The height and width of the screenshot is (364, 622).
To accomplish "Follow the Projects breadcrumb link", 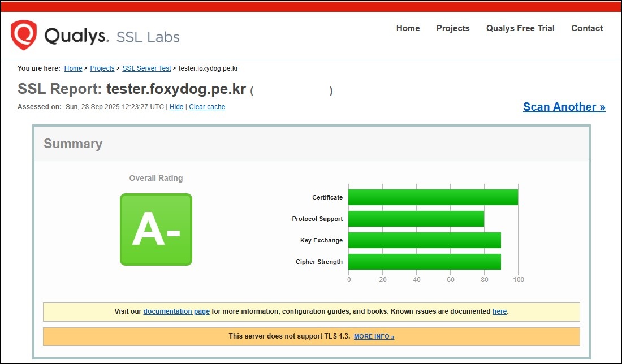I will [102, 68].
